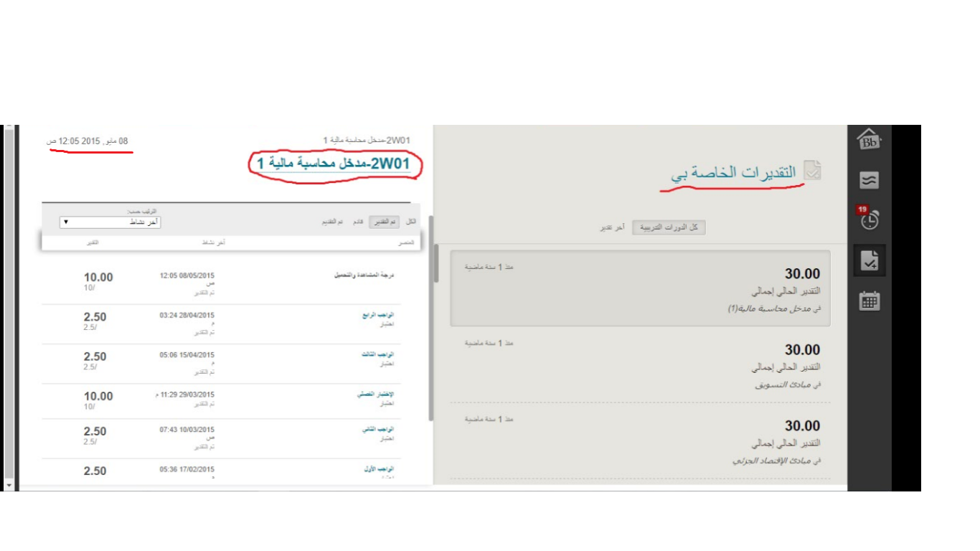The height and width of the screenshot is (551, 980).
Task: Click the 2.50 grade of الواجب الرابع
Action: (95, 317)
